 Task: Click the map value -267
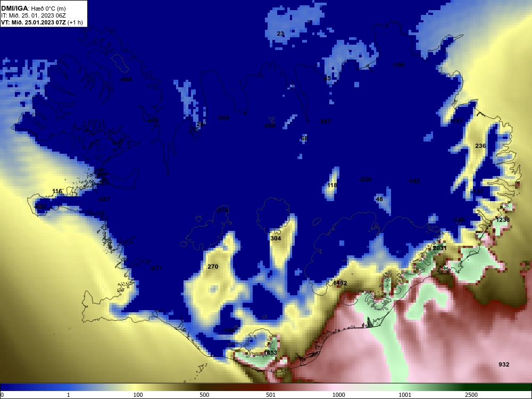tap(325, 121)
